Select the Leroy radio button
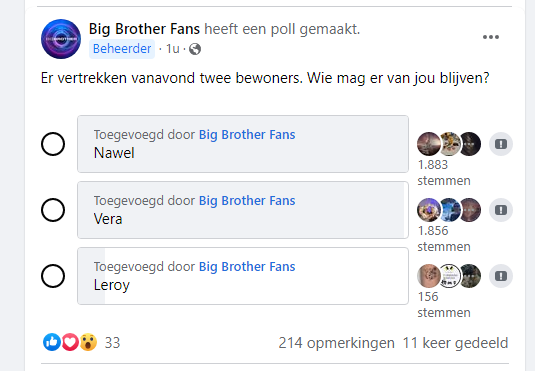The width and height of the screenshot is (535, 371). (53, 276)
